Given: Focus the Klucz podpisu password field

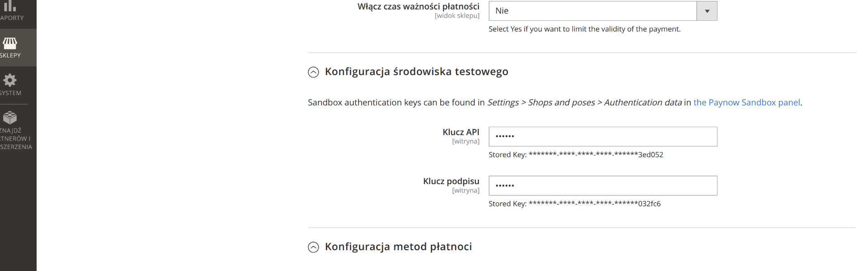Looking at the screenshot, I should point(603,185).
